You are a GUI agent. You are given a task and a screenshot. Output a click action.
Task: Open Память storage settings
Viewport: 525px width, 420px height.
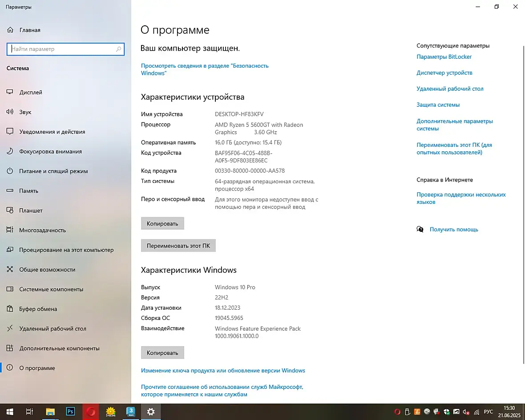pyautogui.click(x=22, y=191)
